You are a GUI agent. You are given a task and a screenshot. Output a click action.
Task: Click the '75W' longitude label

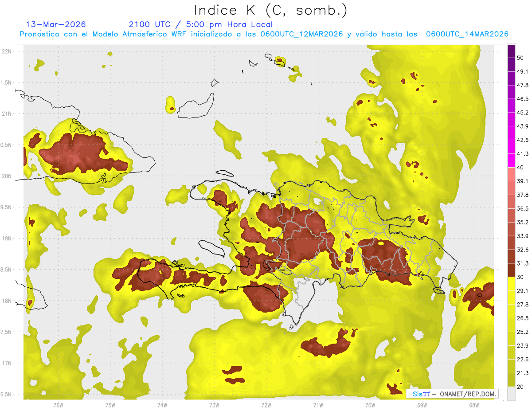(110, 405)
